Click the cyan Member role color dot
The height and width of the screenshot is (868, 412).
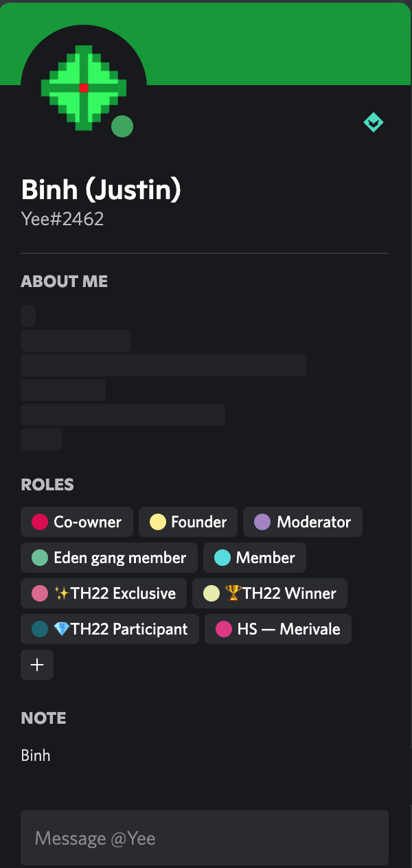click(222, 558)
